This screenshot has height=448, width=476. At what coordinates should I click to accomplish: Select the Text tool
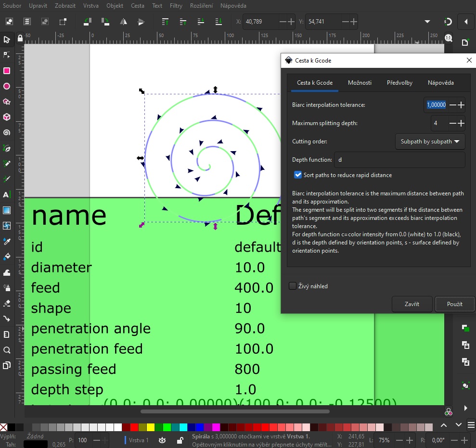click(7, 194)
